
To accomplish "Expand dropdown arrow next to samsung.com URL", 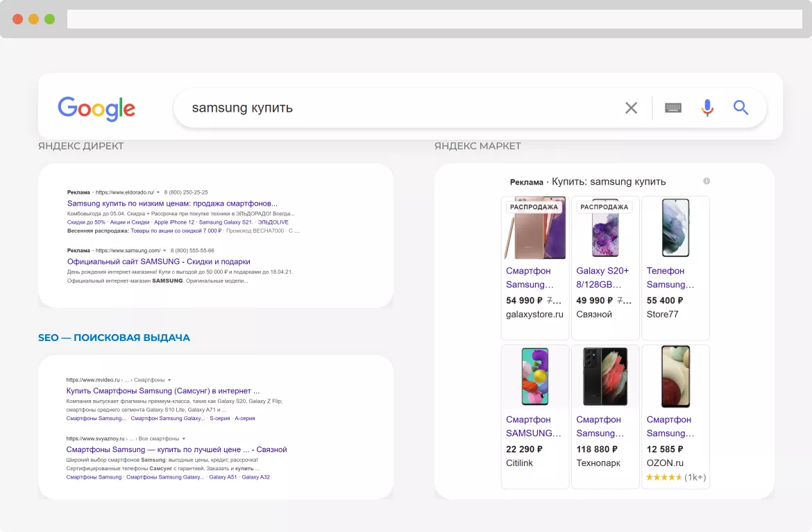I will (x=164, y=251).
